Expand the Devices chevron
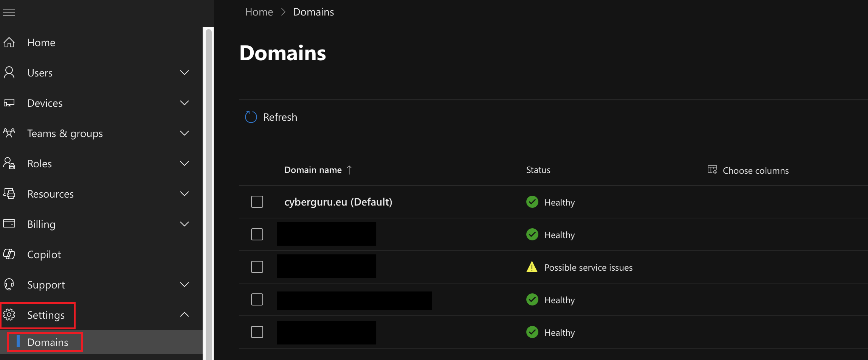The height and width of the screenshot is (360, 868). point(184,103)
